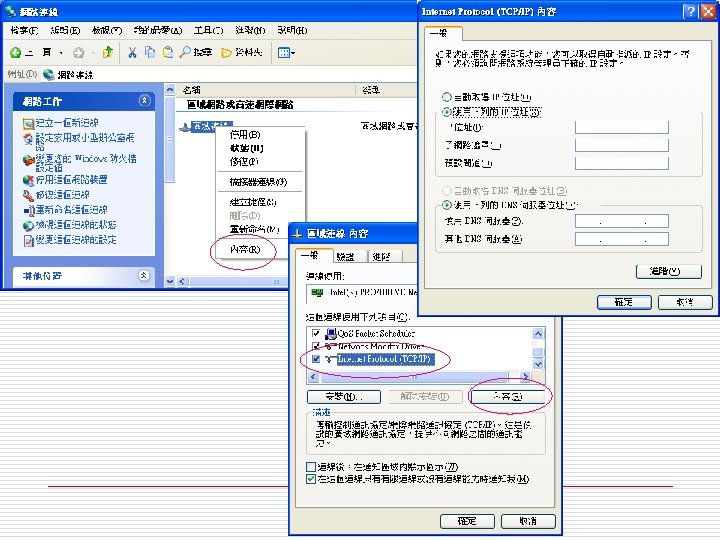Uncheck notify on limited or no connectivity checkbox
Image resolution: width=720 pixels, height=540 pixels.
(311, 479)
